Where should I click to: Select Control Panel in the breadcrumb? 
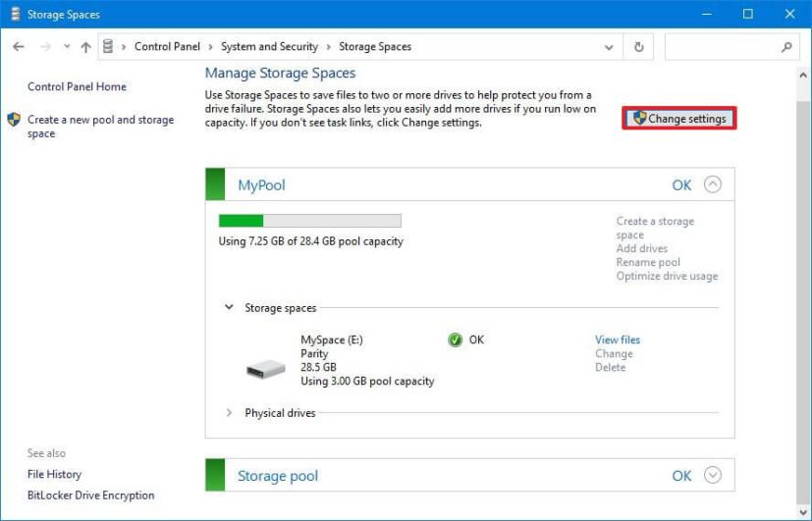[x=167, y=46]
